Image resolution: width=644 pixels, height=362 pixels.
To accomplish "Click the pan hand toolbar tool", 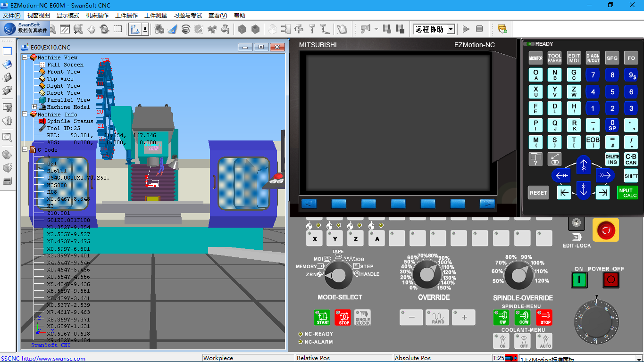I will pyautogui.click(x=92, y=29).
